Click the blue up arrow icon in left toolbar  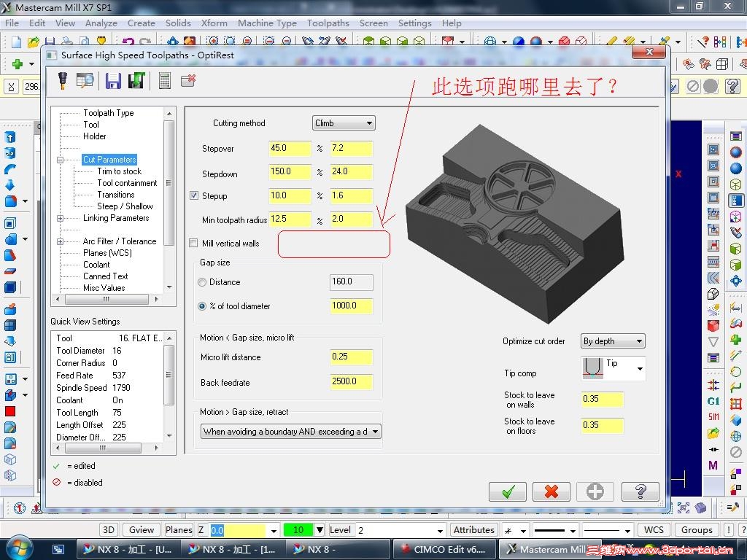tap(10, 137)
